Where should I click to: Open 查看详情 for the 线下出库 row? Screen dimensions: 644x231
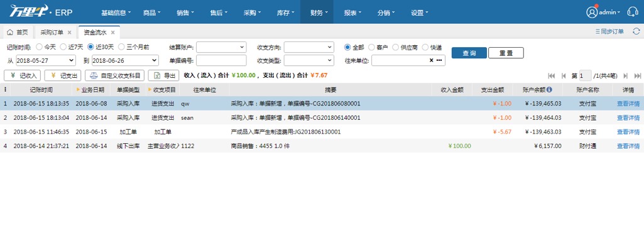628,146
